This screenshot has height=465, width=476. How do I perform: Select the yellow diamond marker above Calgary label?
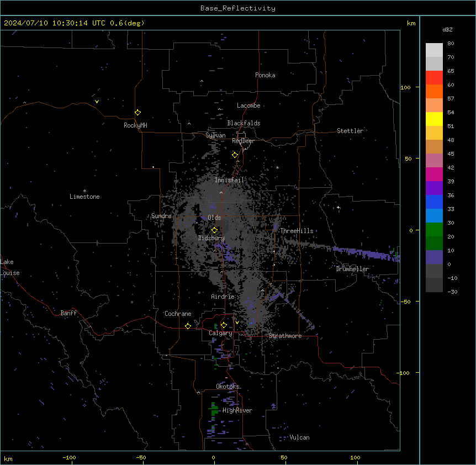point(224,325)
